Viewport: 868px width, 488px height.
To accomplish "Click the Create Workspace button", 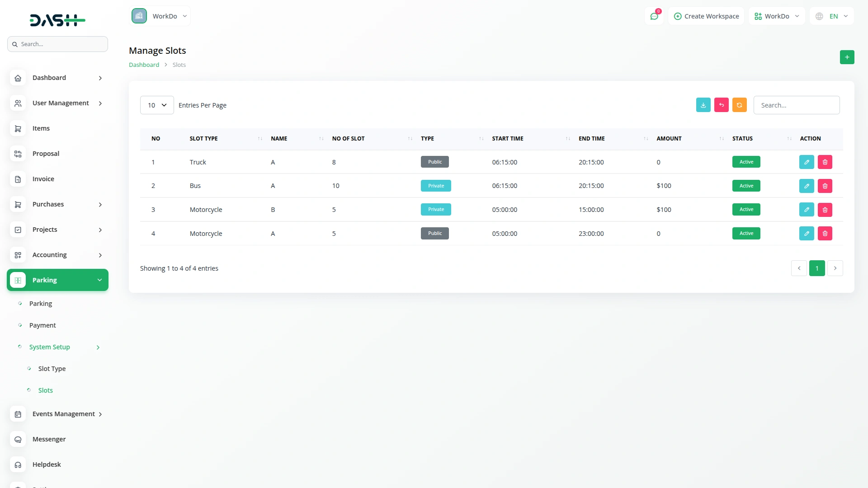I will (706, 16).
